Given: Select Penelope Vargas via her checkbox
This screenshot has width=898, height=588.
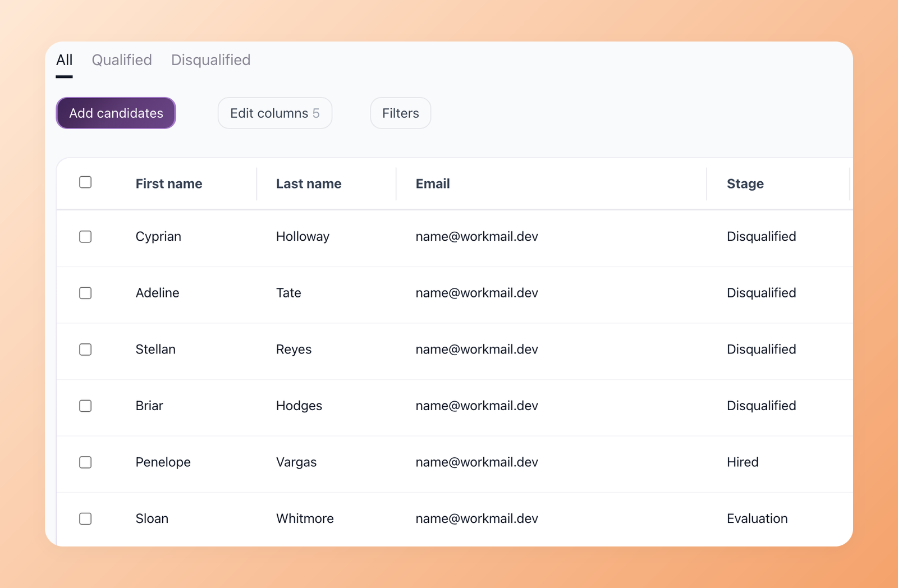Looking at the screenshot, I should click(x=85, y=462).
